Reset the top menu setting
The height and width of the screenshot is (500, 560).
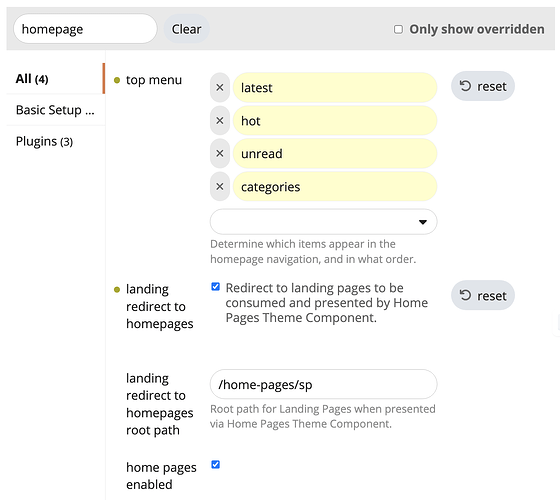(483, 86)
